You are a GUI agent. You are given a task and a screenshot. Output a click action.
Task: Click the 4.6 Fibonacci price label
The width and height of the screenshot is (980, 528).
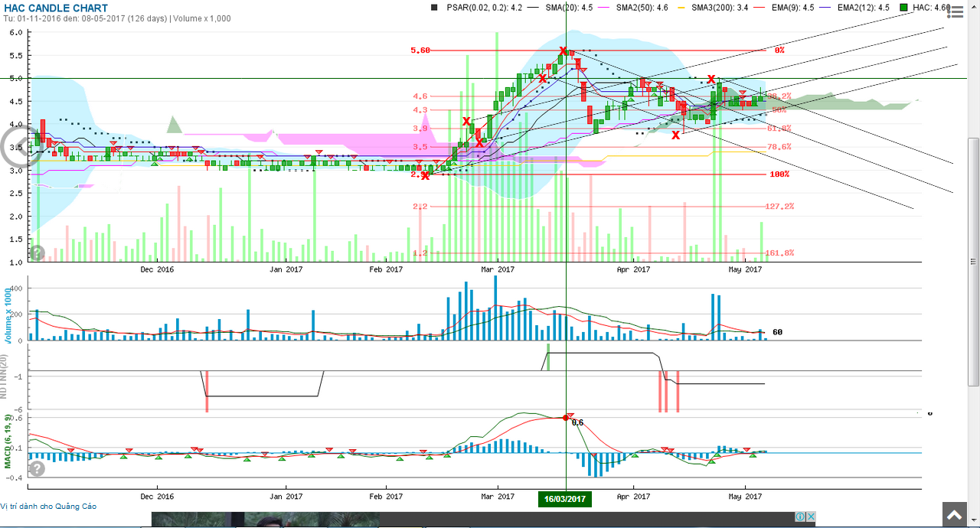(x=420, y=96)
